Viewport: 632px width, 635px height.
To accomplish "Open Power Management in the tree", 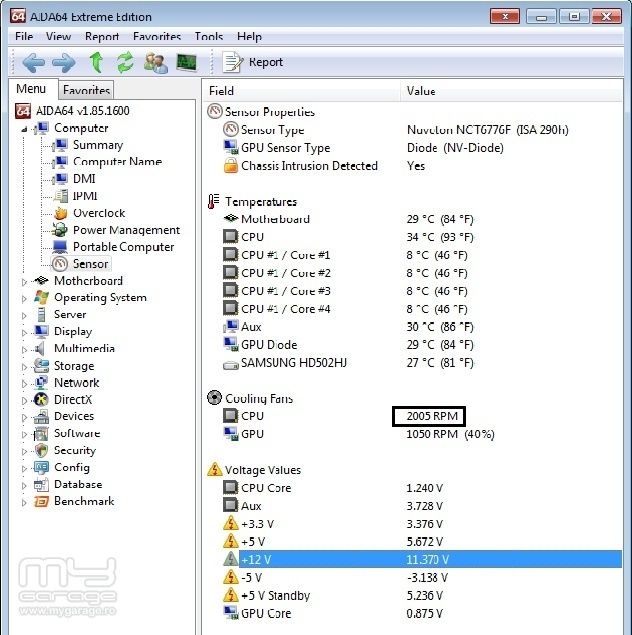I will (x=126, y=230).
